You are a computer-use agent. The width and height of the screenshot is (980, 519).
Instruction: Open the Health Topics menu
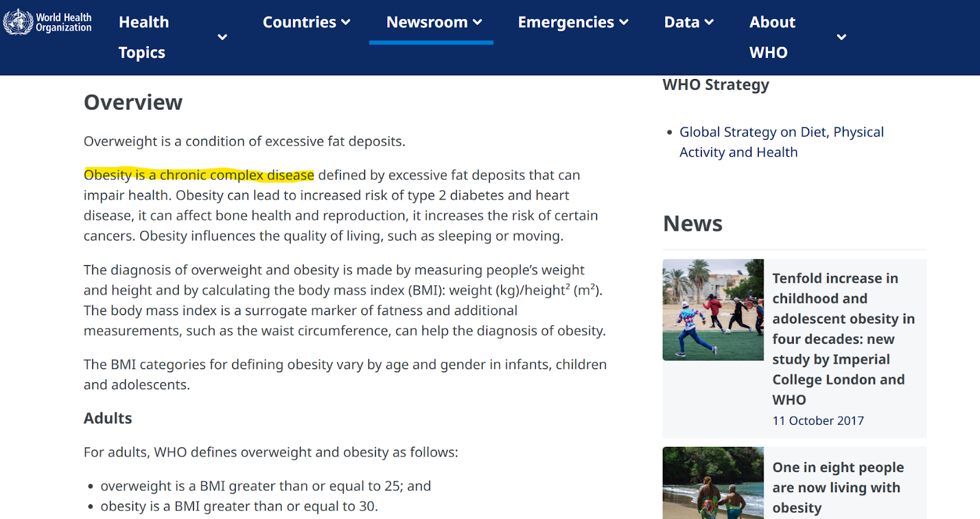point(144,37)
